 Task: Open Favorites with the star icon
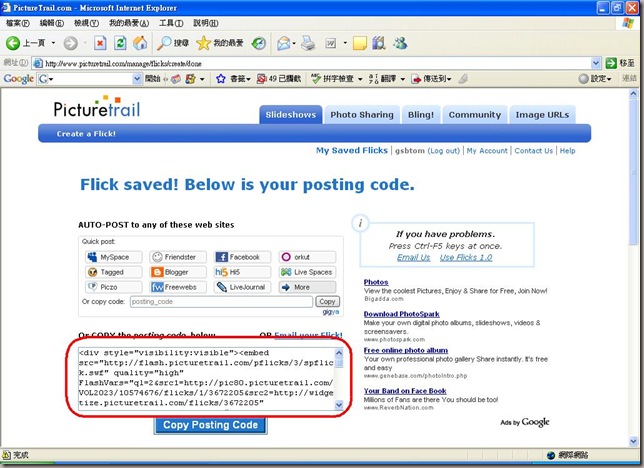coord(203,43)
